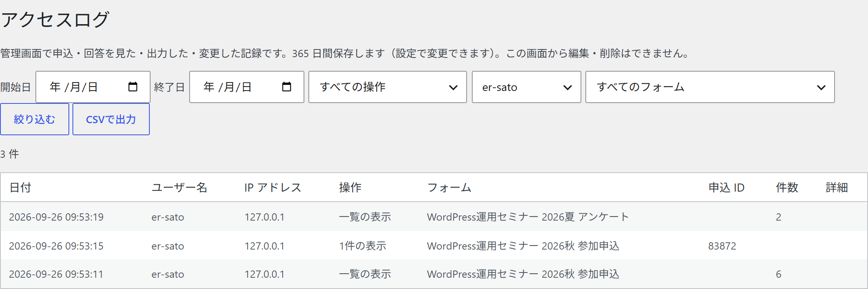Viewport: 868px width, 289px height.
Task: Open calendar picker in 終了日 field
Action: pos(287,87)
